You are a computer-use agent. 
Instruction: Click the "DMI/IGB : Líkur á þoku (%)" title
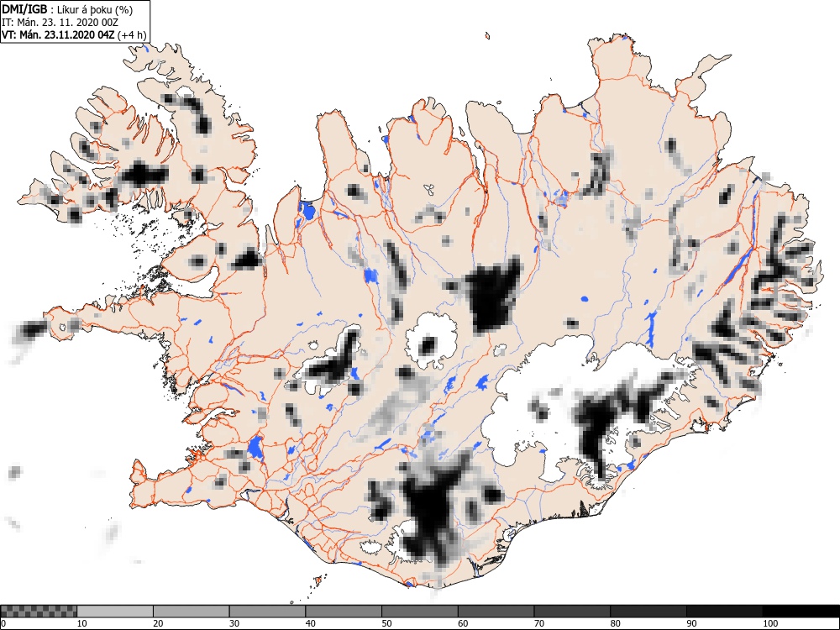(x=67, y=9)
